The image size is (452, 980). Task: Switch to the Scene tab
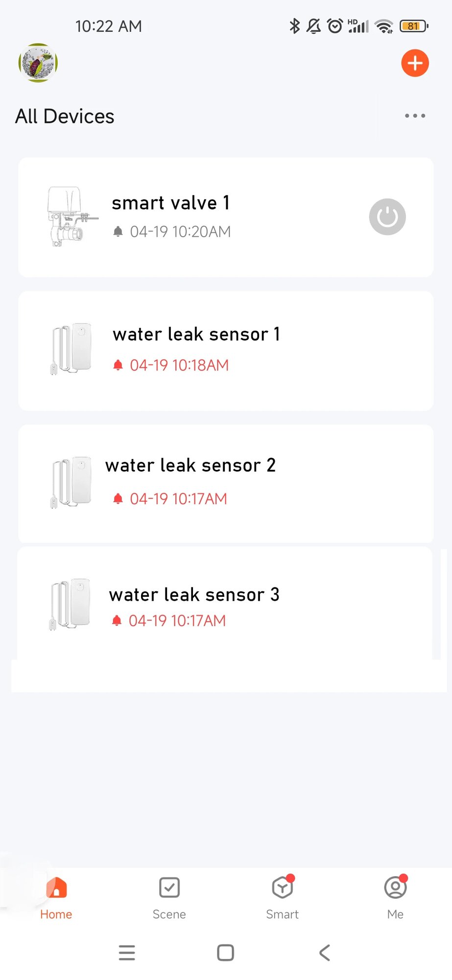(x=169, y=898)
